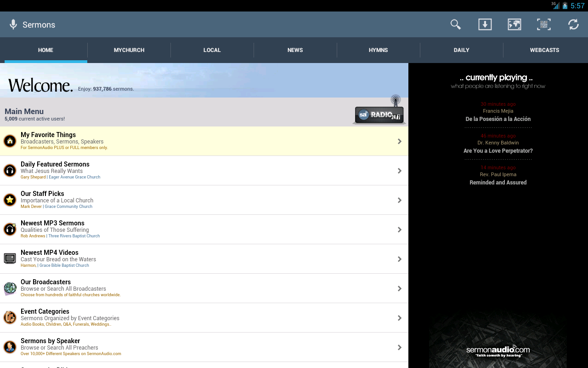The height and width of the screenshot is (368, 588).
Task: Tap the Sermons app title
Action: (39, 25)
